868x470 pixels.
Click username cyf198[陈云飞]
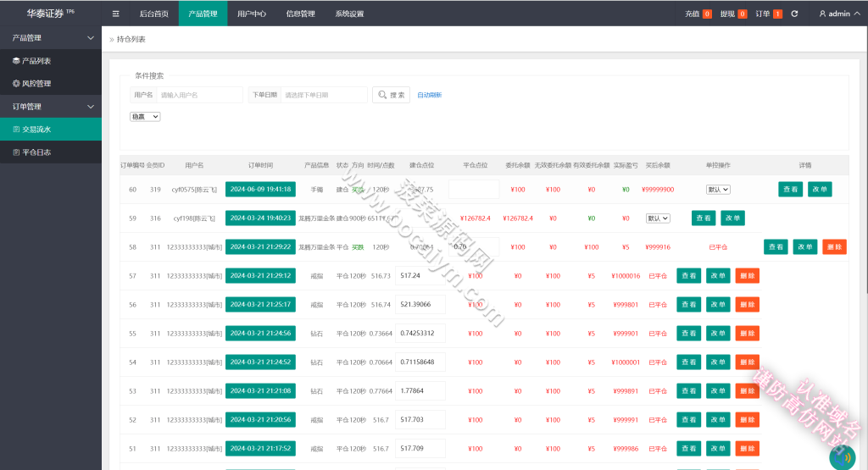coord(194,218)
